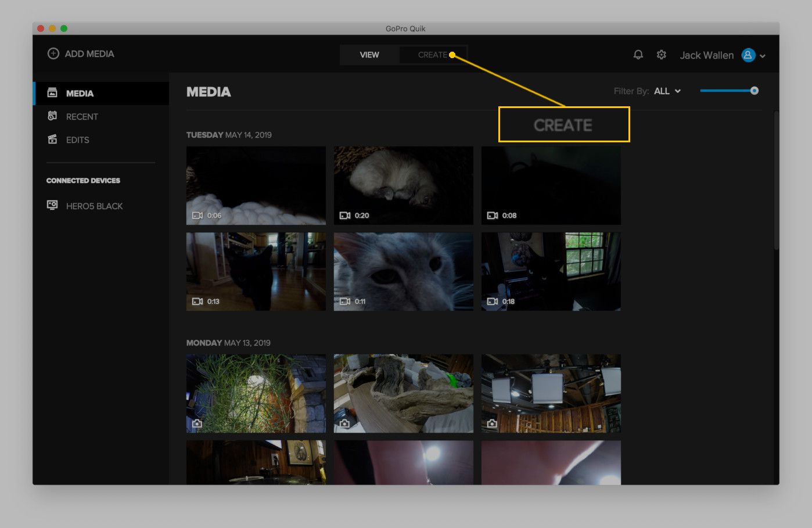Click camera icon on green plant photo
The image size is (812, 528).
pos(197,423)
